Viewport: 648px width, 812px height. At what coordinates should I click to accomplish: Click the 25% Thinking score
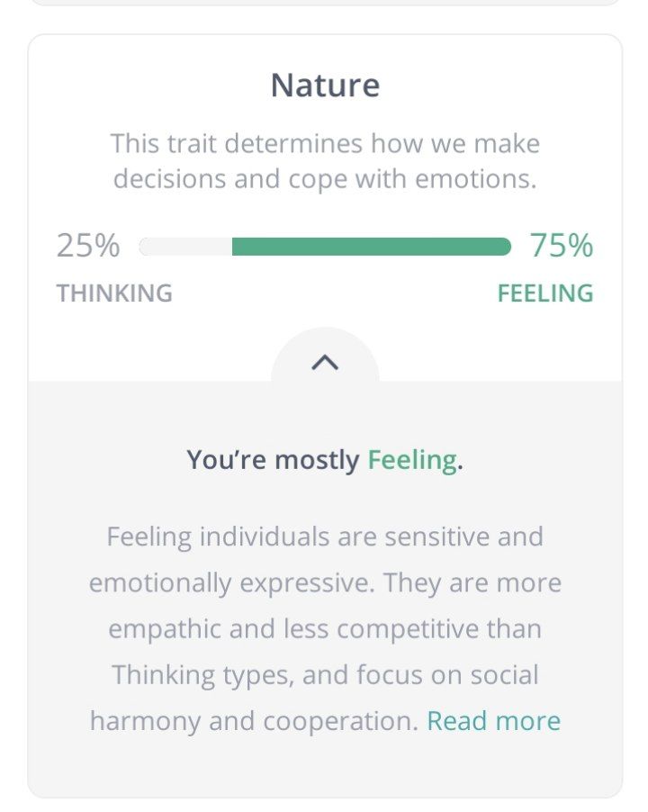(x=88, y=245)
